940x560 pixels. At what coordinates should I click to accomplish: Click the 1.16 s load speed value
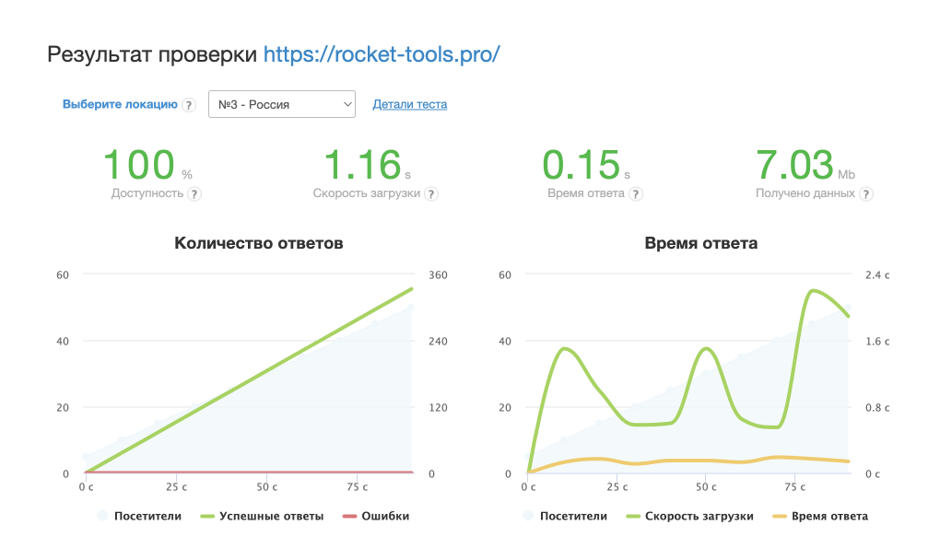click(362, 166)
